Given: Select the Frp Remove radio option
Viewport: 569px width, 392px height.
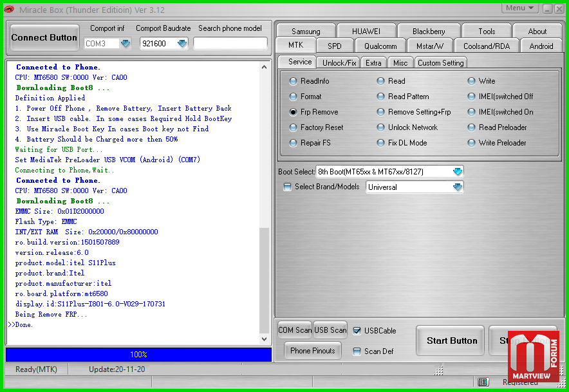Looking at the screenshot, I should [293, 112].
